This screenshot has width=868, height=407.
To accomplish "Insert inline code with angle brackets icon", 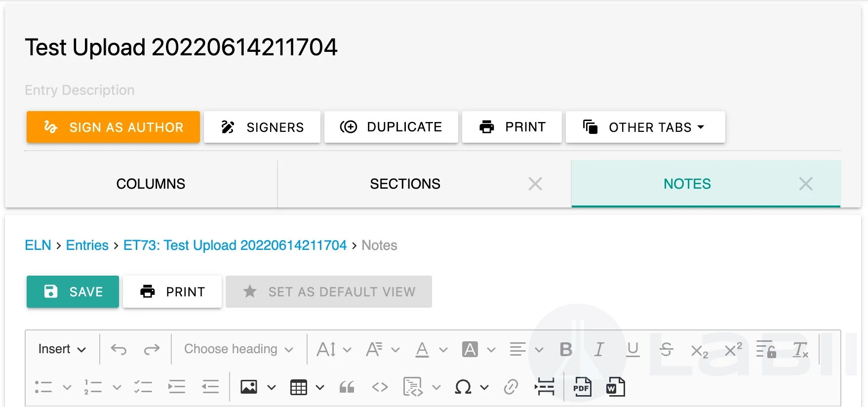I will tap(380, 387).
